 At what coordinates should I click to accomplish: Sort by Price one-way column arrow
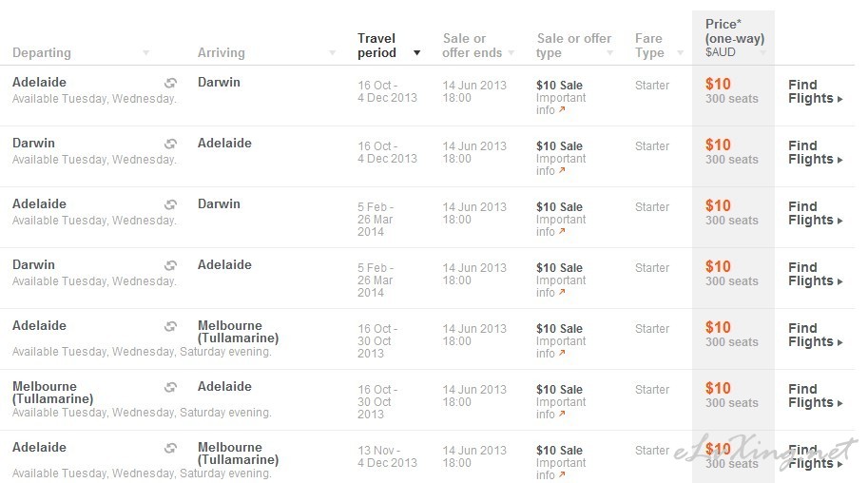pyautogui.click(x=763, y=53)
